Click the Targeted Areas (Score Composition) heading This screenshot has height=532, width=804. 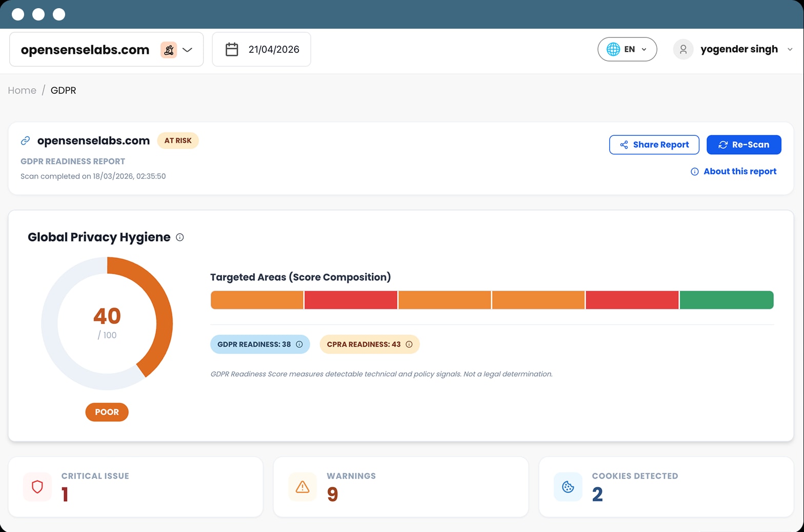[300, 277]
